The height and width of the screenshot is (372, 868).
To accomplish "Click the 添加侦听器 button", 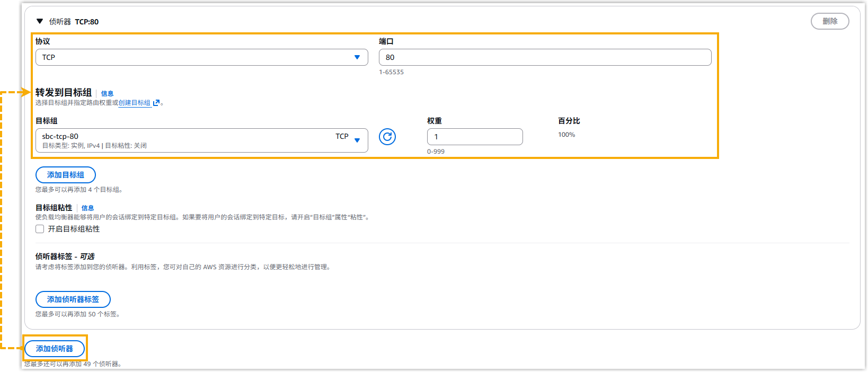I will tap(55, 349).
